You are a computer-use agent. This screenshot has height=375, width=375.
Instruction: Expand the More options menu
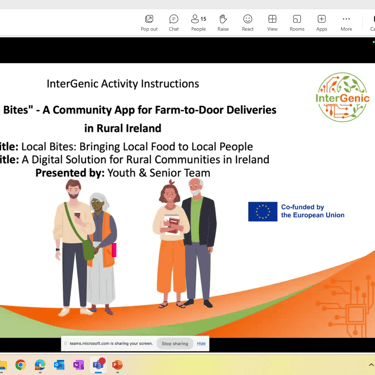(346, 23)
